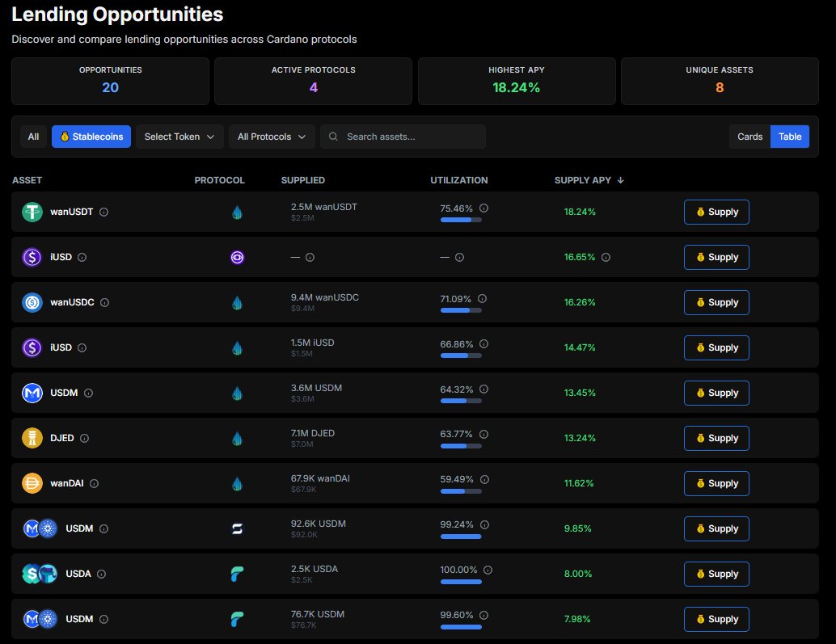Click the Highest APY 18.24% stat card

pyautogui.click(x=517, y=81)
